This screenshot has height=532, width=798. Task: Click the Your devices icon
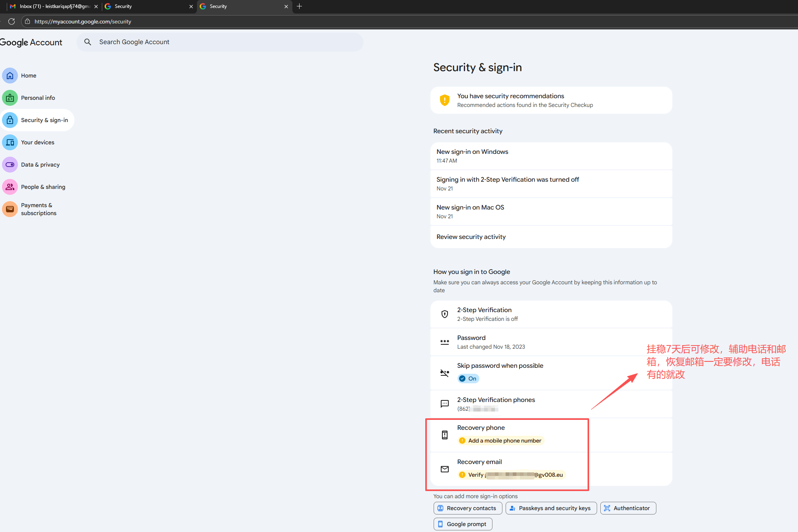tap(10, 142)
